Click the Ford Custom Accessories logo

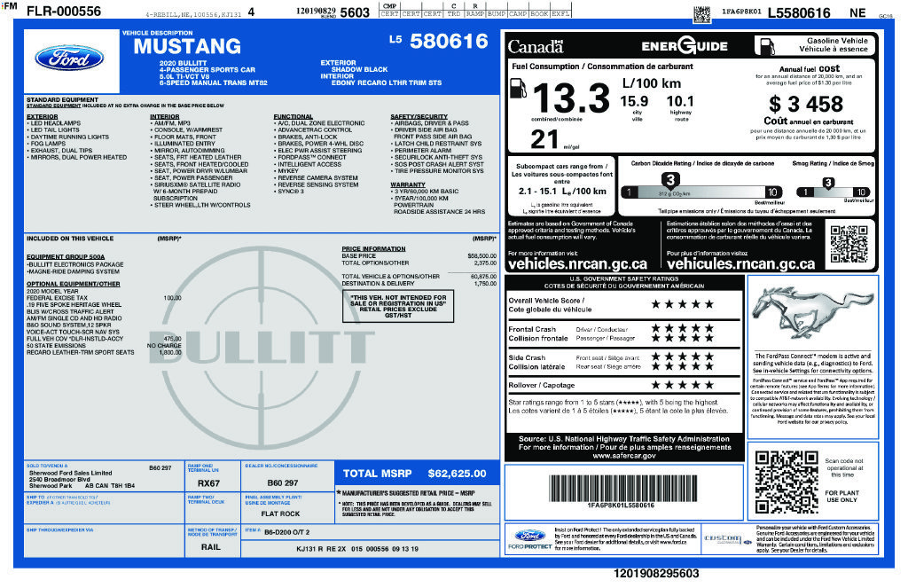coord(727,539)
